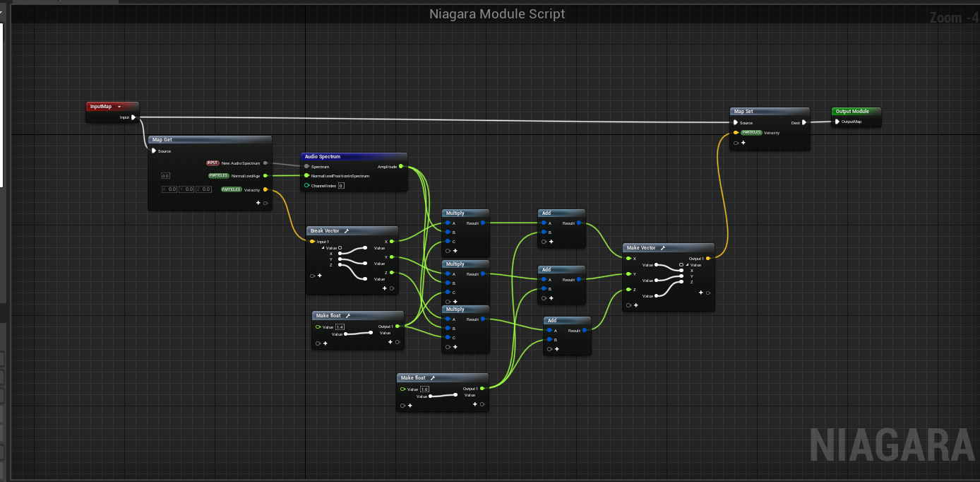980x482 pixels.
Task: Click the NormalizedAge output pin on Map Get
Action: [x=265, y=175]
